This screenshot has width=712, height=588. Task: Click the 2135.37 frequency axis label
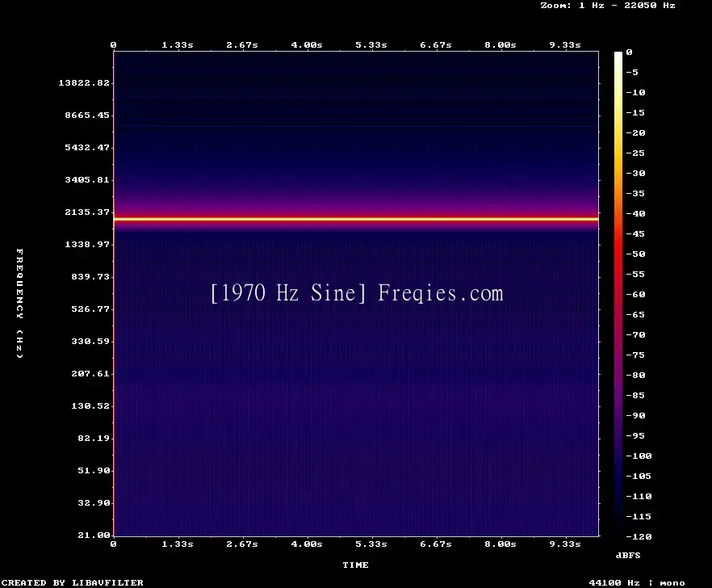87,212
